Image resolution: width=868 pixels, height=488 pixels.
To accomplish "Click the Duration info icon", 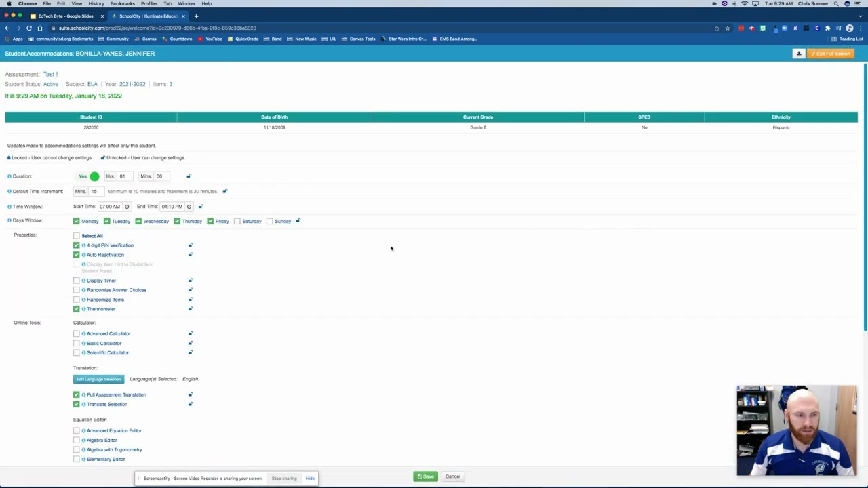I will click(x=9, y=176).
